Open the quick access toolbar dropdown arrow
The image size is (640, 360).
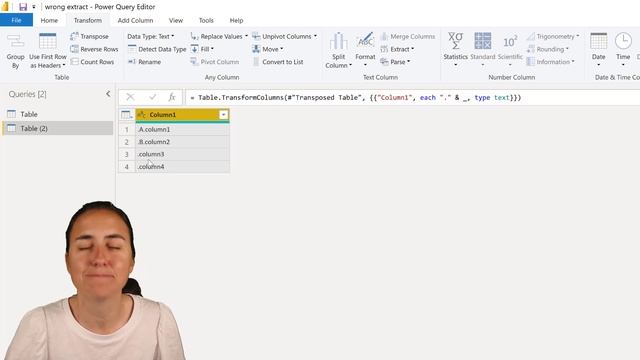33,7
